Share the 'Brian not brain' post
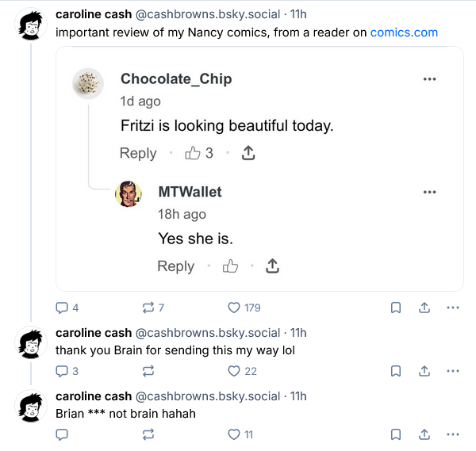 pyautogui.click(x=424, y=434)
